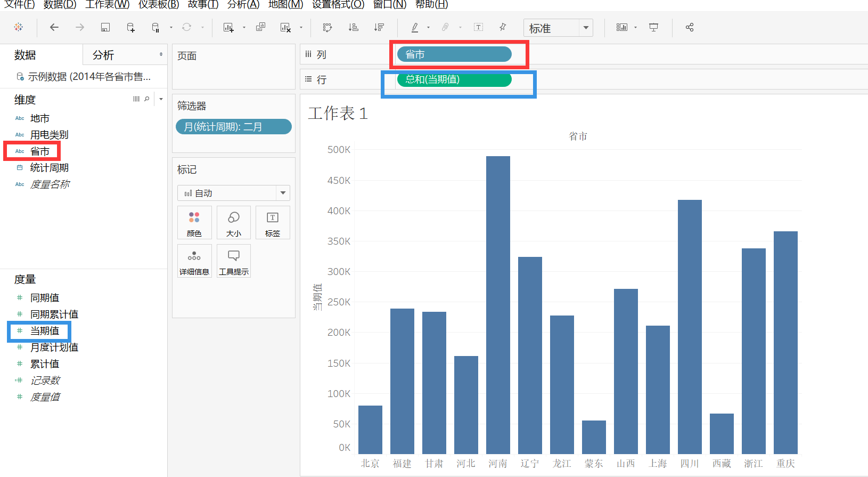Click the Tableau start page logo icon
The image size is (868, 477).
point(19,27)
